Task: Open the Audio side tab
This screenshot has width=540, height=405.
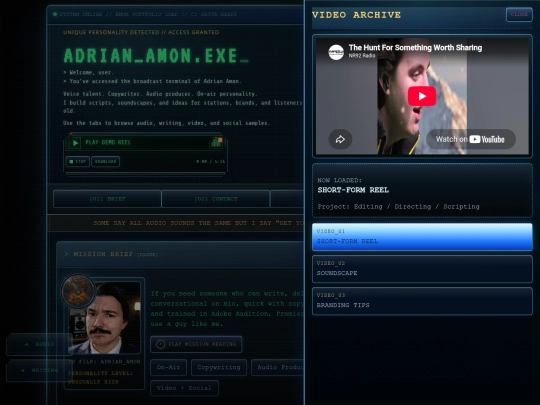Action: pyautogui.click(x=39, y=344)
